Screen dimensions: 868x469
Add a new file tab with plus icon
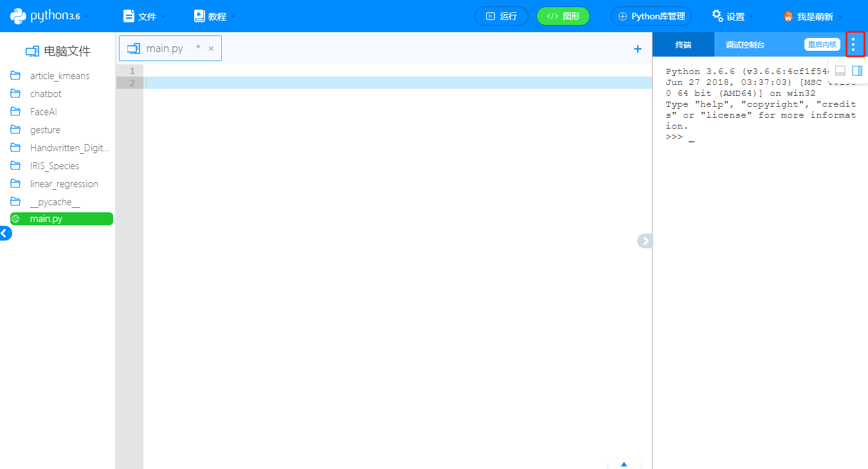pos(638,49)
